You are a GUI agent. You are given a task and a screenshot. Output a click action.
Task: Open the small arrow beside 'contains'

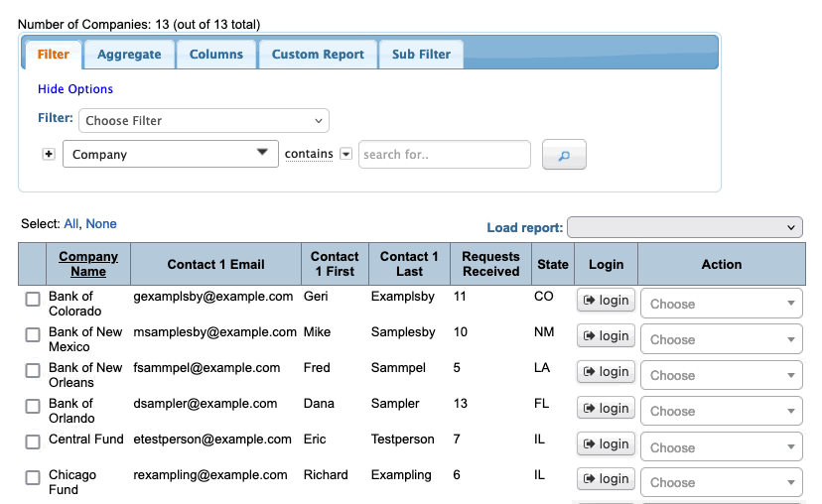(x=345, y=154)
